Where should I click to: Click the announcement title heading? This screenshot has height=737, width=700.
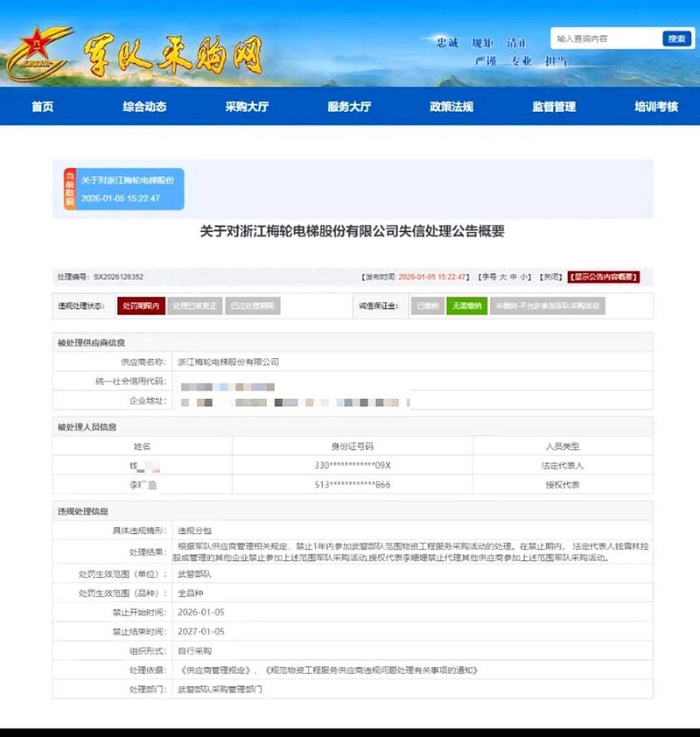click(x=353, y=231)
